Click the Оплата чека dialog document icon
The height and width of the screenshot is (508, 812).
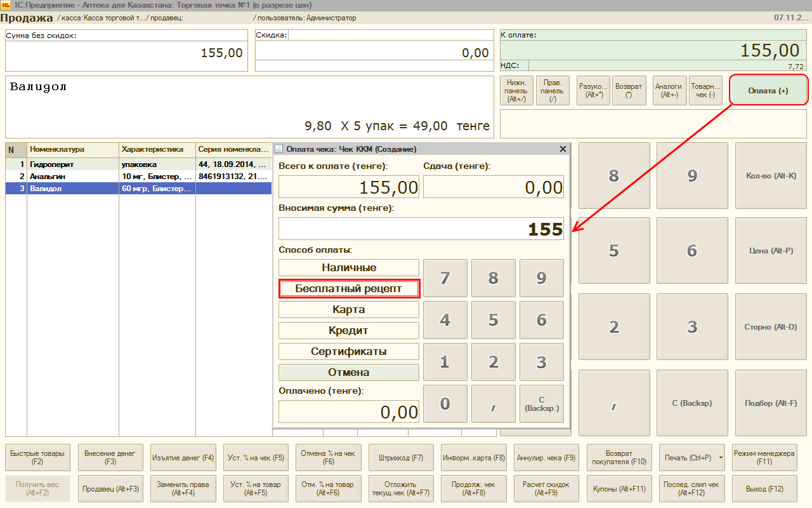[x=279, y=149]
